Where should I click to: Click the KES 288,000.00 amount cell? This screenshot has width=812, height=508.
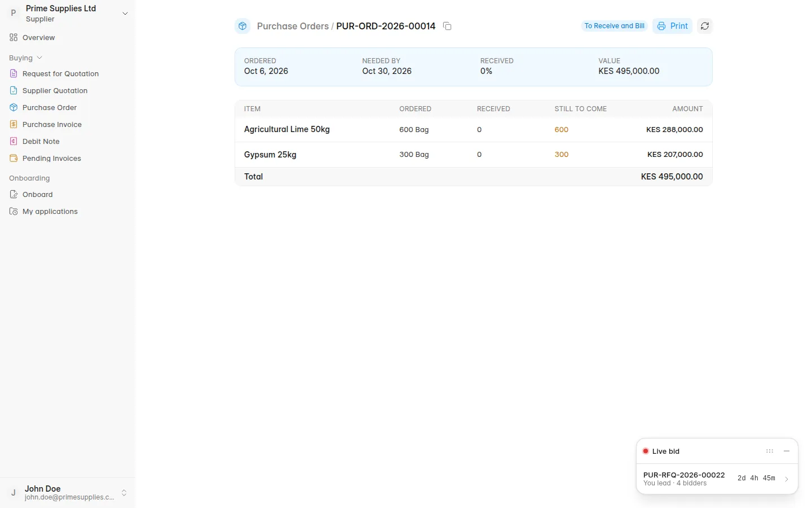[674, 129]
